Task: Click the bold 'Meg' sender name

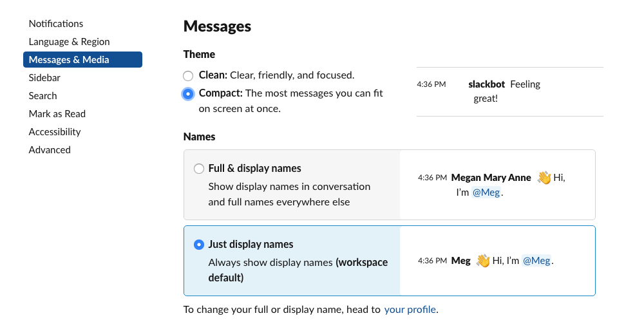Action: click(461, 260)
